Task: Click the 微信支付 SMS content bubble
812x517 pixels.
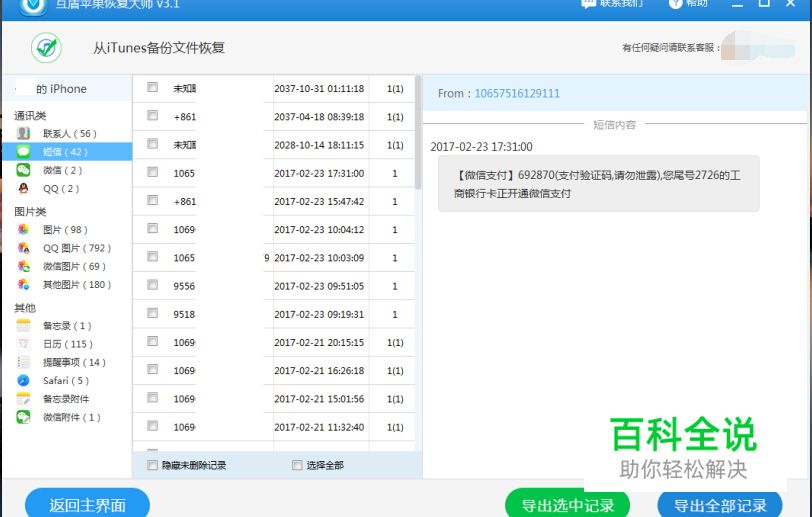Action: 599,184
